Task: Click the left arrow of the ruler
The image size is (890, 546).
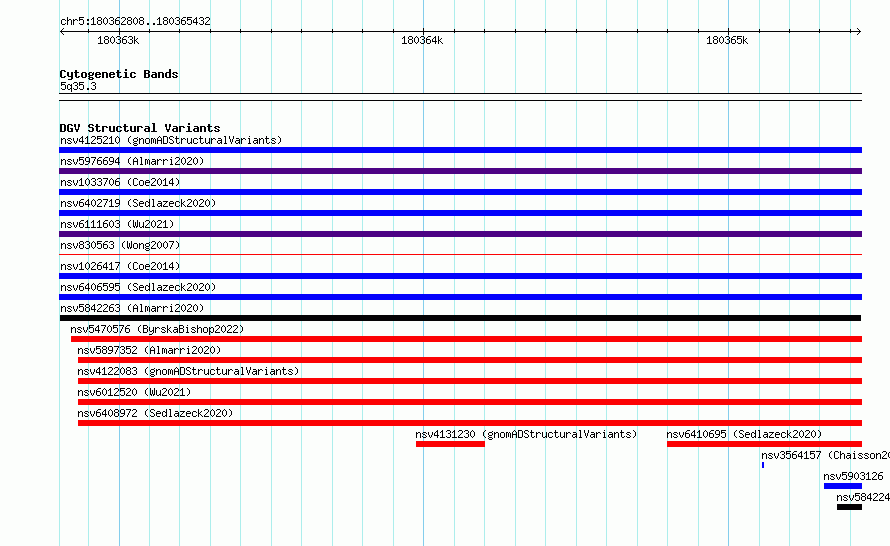Action: [x=62, y=32]
